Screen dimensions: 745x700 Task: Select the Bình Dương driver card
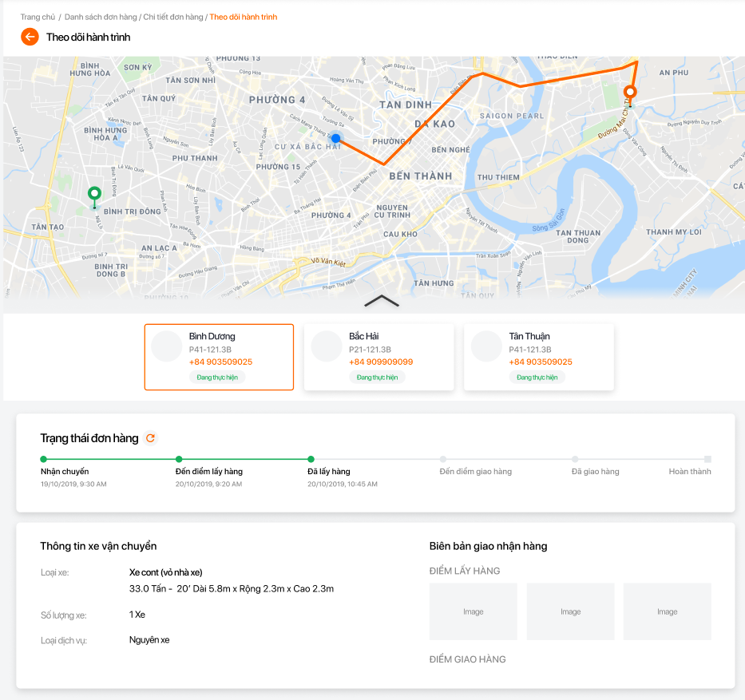click(219, 357)
